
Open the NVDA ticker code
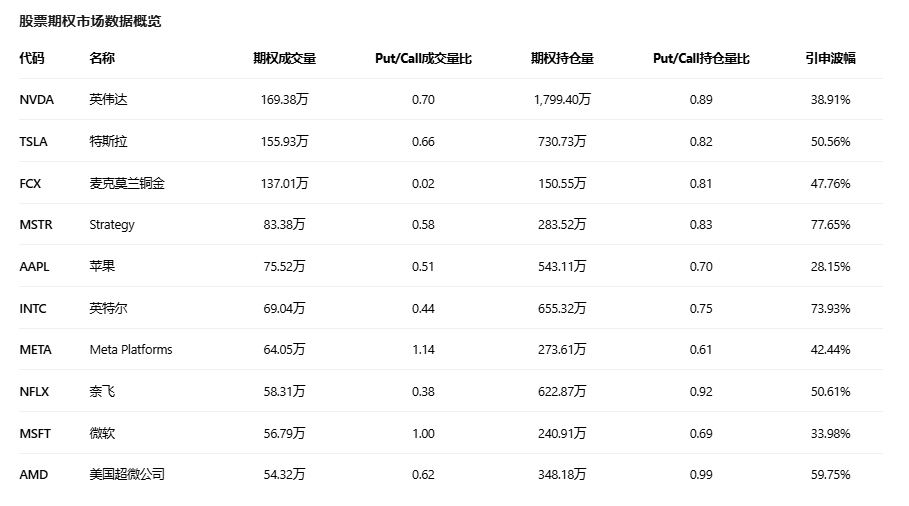pos(37,100)
